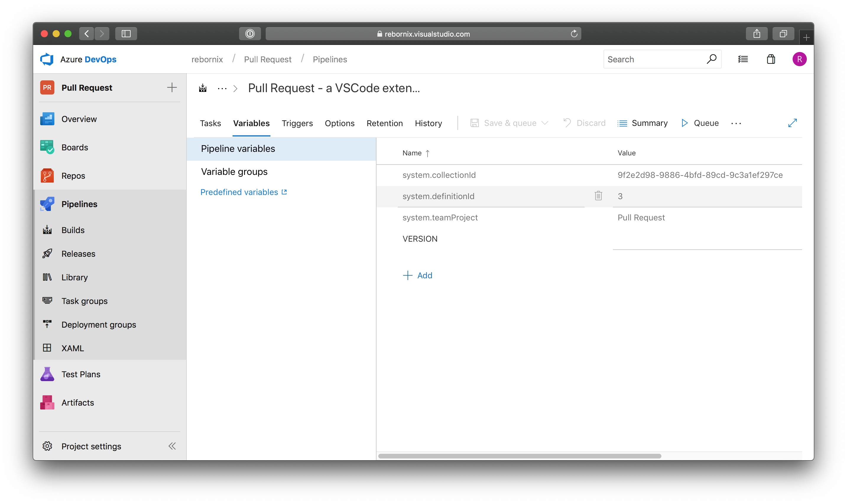Add a new pipeline variable
847x504 pixels.
(x=418, y=275)
